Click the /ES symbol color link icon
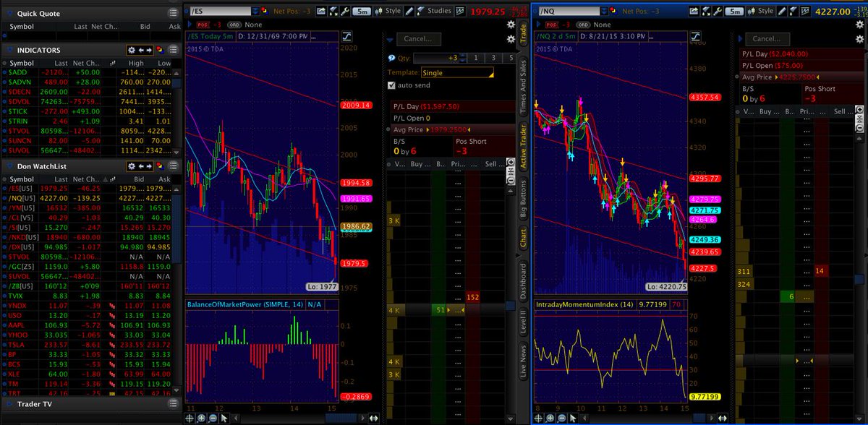The image size is (868, 425). pyautogui.click(x=265, y=11)
